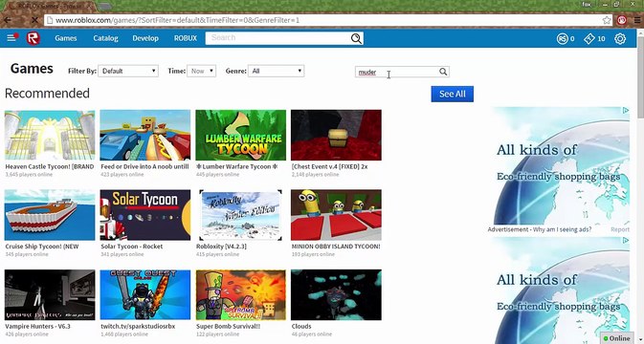Open Chest Event v.4 game thumbnail
This screenshot has width=644, height=344.
coord(336,135)
